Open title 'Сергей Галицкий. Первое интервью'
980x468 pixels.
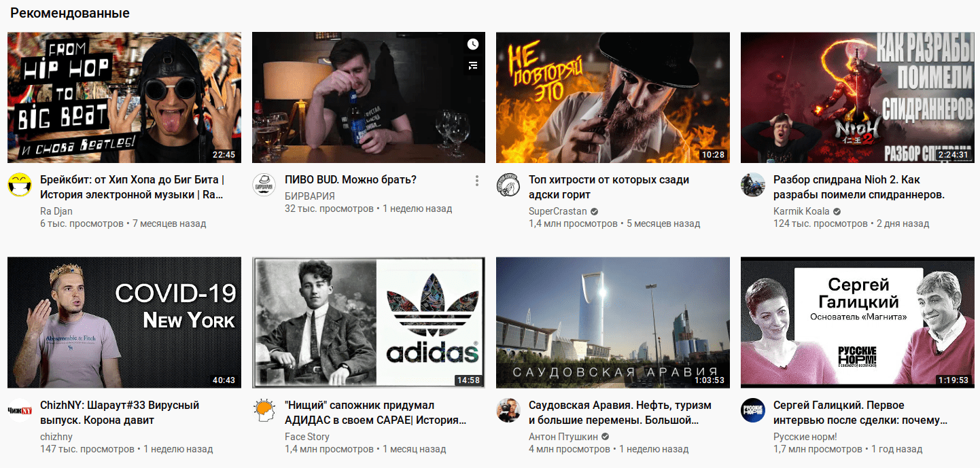click(x=860, y=413)
